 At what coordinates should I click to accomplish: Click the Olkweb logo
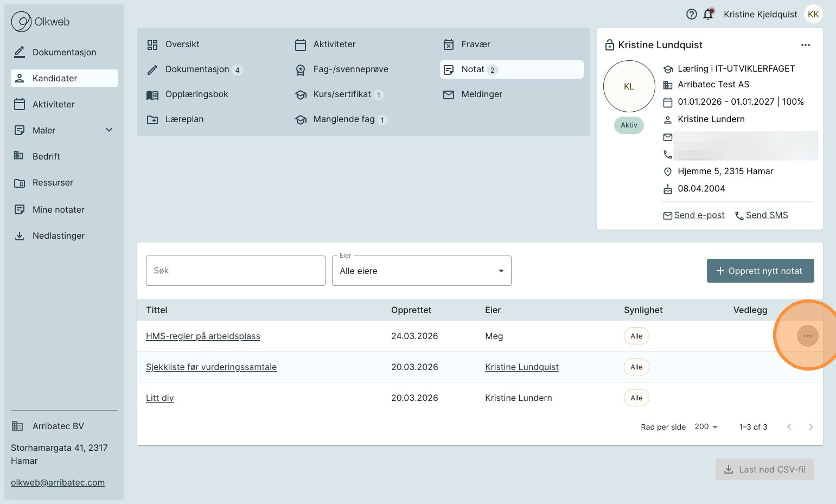[x=41, y=22]
